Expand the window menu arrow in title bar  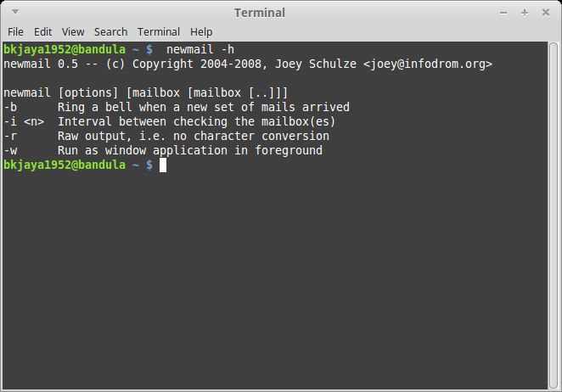[x=15, y=12]
